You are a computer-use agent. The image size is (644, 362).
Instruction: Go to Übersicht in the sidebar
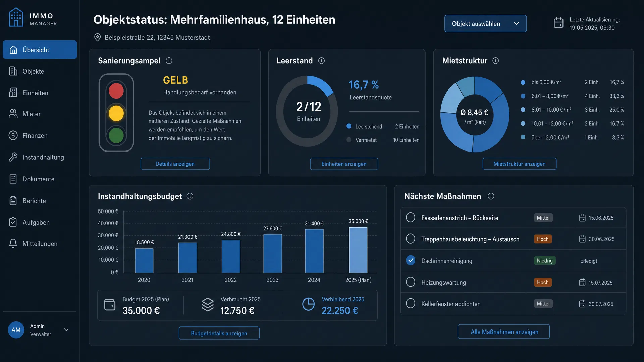40,50
